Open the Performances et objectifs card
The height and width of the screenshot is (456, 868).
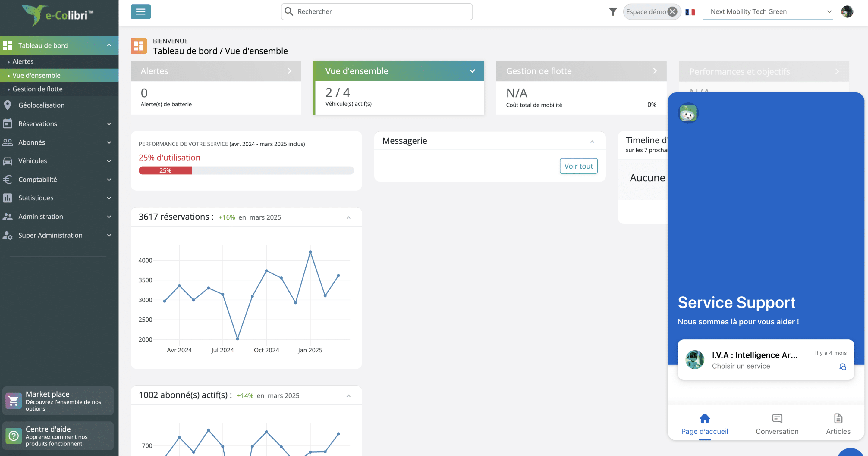tap(764, 71)
